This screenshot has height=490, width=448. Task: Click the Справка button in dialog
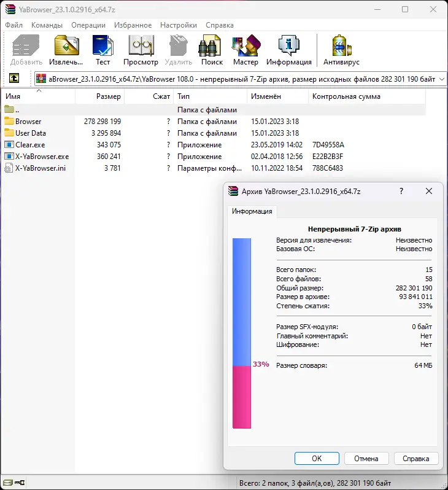click(416, 459)
